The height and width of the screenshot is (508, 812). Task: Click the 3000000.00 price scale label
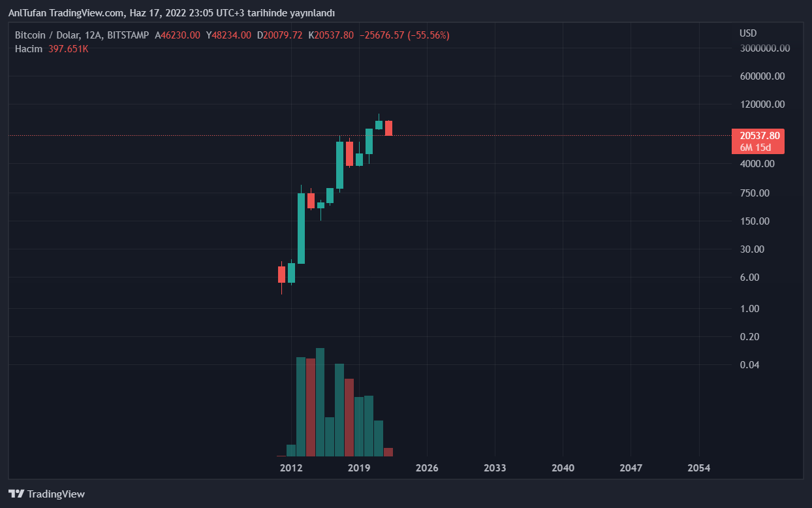pos(764,48)
